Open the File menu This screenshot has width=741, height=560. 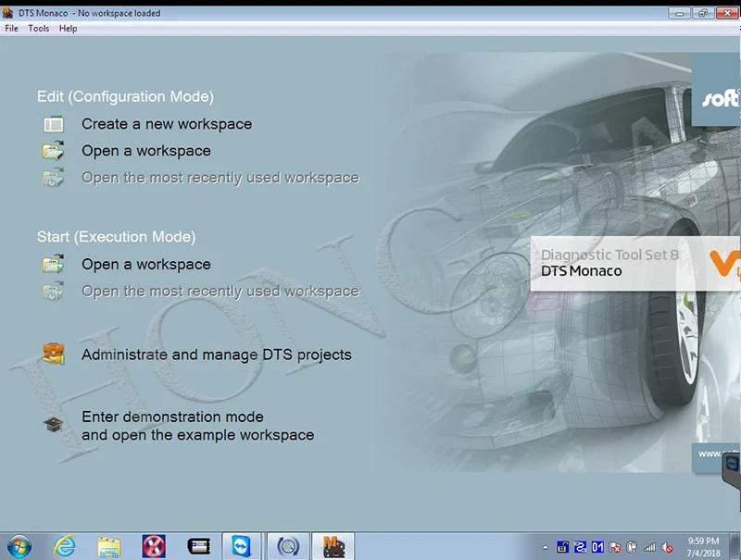tap(11, 29)
